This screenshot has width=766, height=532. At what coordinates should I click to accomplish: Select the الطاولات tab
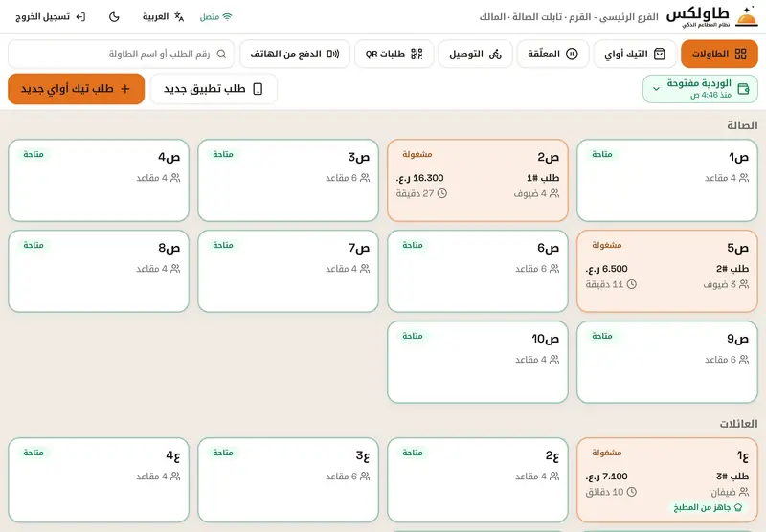[x=719, y=54]
